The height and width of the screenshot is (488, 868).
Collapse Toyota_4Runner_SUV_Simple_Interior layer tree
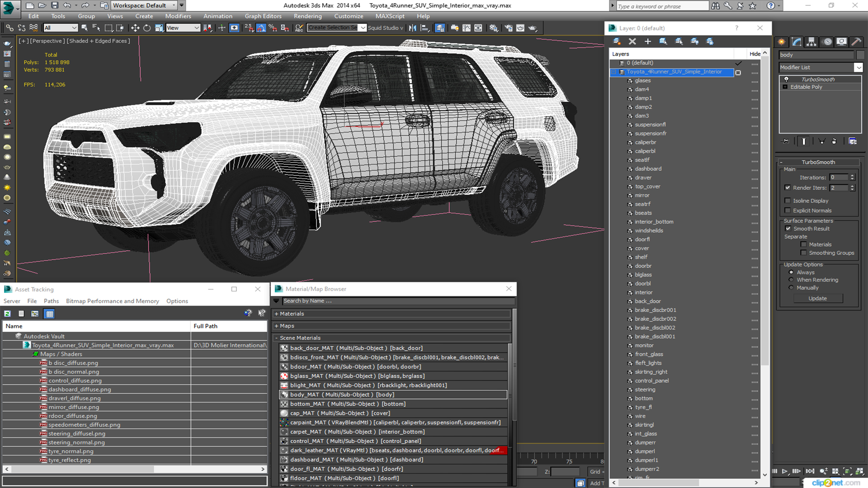point(614,72)
